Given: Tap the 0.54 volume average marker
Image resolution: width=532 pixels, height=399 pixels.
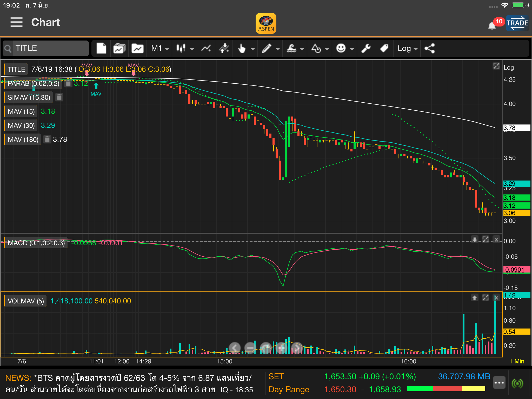Looking at the screenshot, I should click(x=517, y=332).
